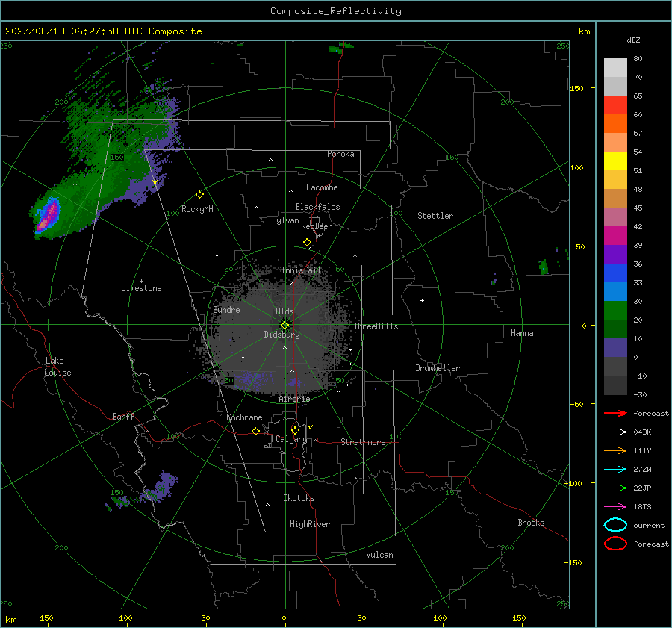Click the green echo east of Stettler

coord(544,267)
